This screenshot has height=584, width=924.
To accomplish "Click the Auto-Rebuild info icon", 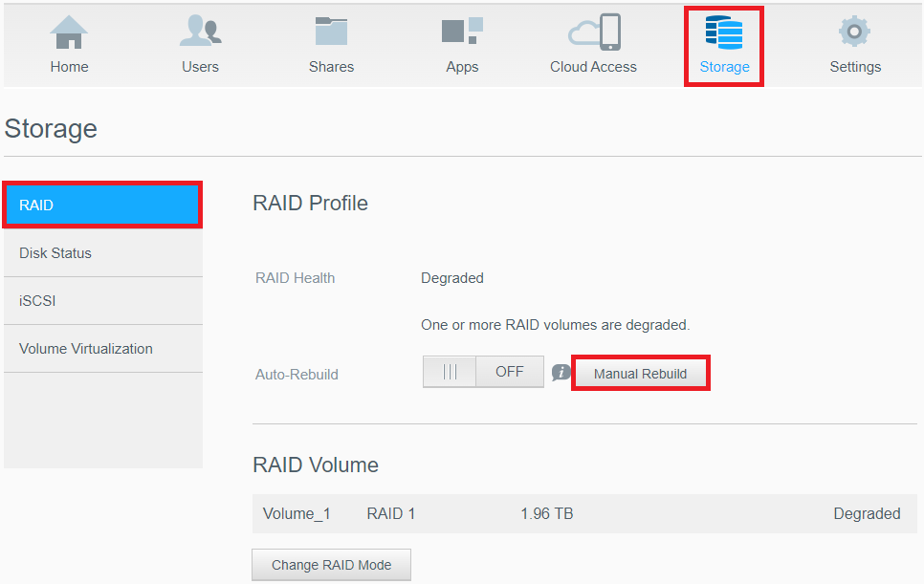I will pyautogui.click(x=561, y=373).
